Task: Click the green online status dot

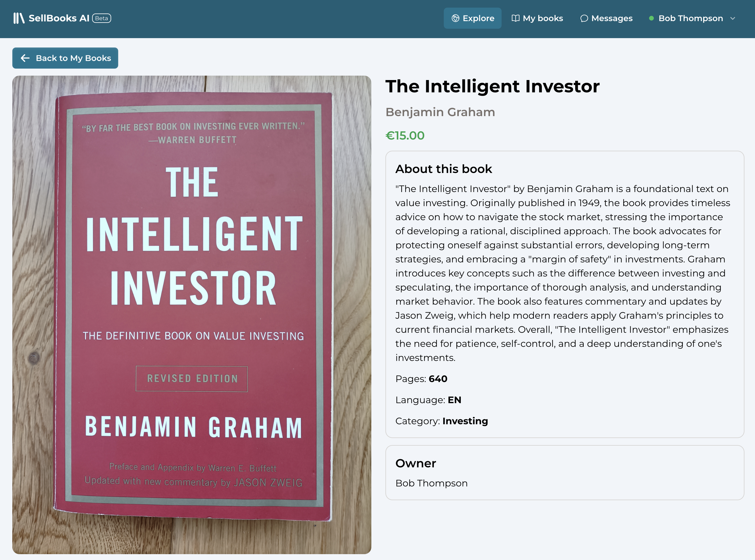Action: [x=651, y=18]
